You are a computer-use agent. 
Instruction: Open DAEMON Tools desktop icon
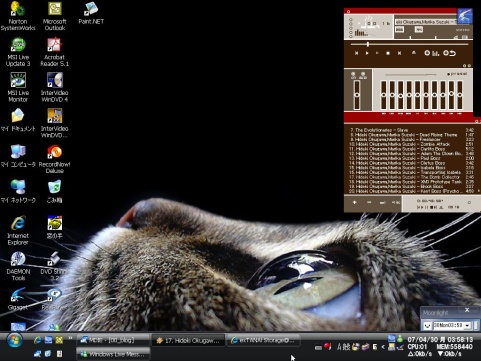click(x=18, y=266)
